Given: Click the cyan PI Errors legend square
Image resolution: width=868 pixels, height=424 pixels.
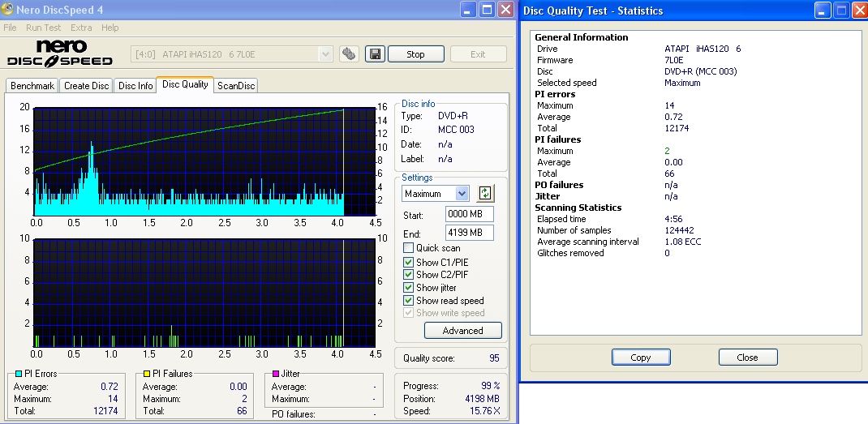Looking at the screenshot, I should [x=19, y=374].
